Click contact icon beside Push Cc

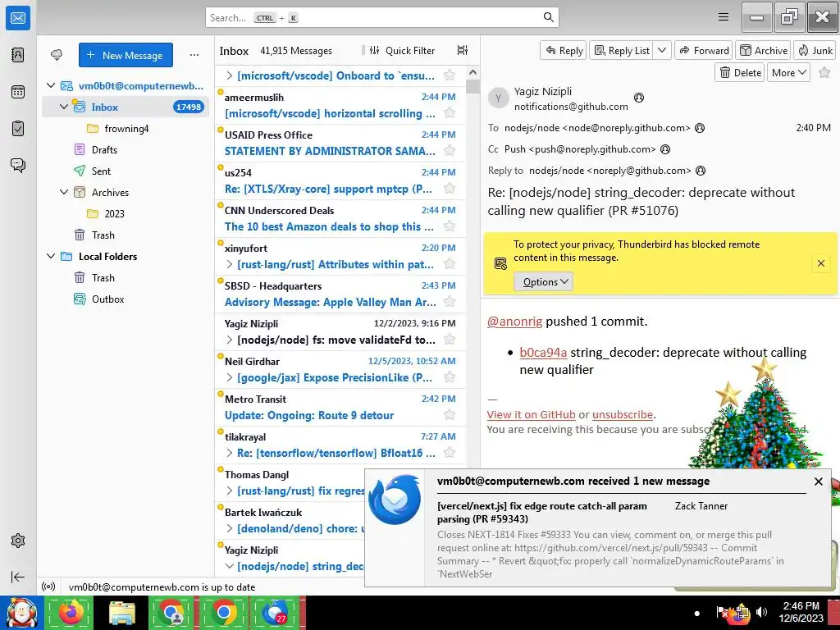tap(664, 149)
